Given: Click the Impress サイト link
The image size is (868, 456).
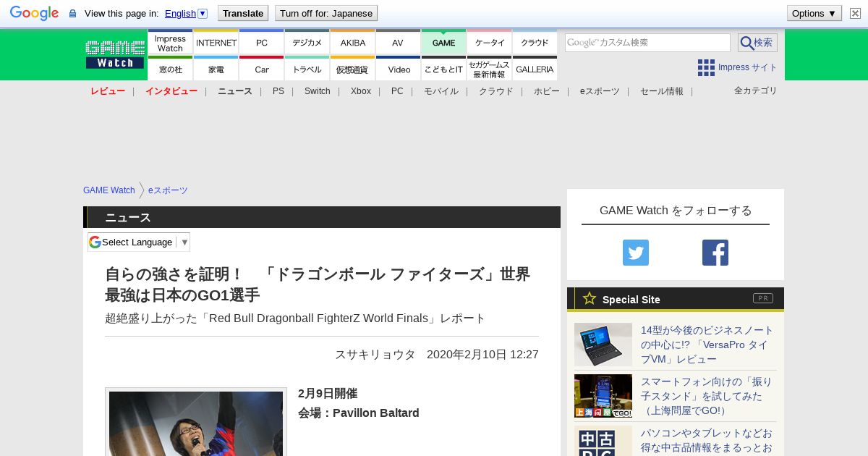Looking at the screenshot, I should pos(748,67).
